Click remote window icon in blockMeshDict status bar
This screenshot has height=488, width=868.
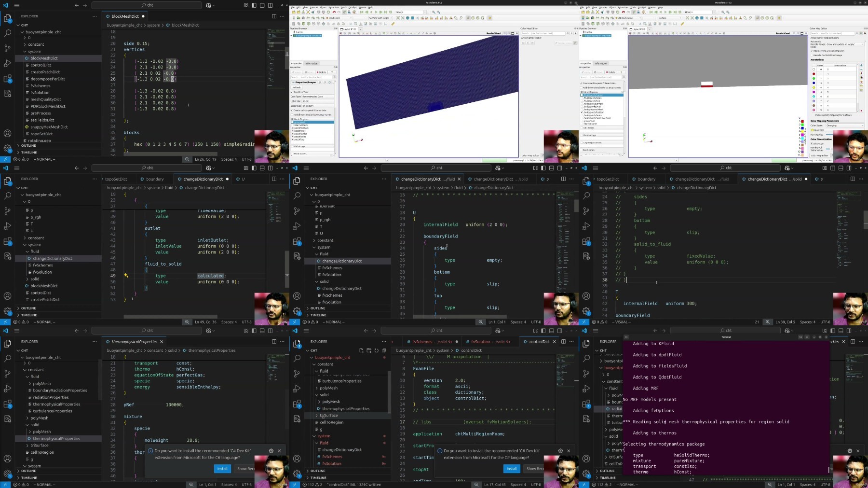pos(5,159)
